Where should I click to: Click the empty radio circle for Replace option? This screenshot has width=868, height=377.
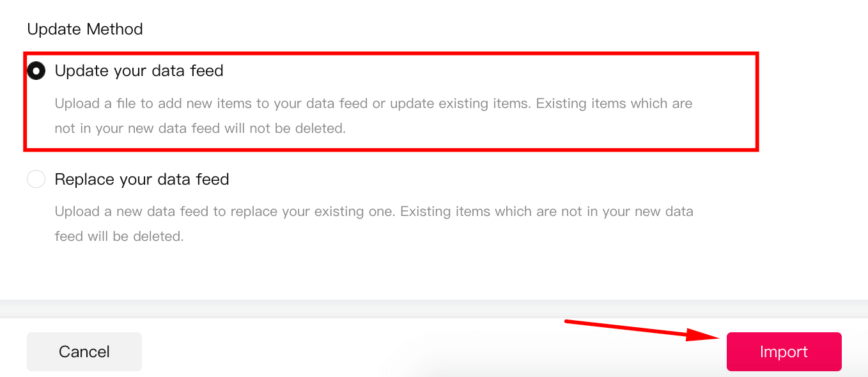[36, 179]
